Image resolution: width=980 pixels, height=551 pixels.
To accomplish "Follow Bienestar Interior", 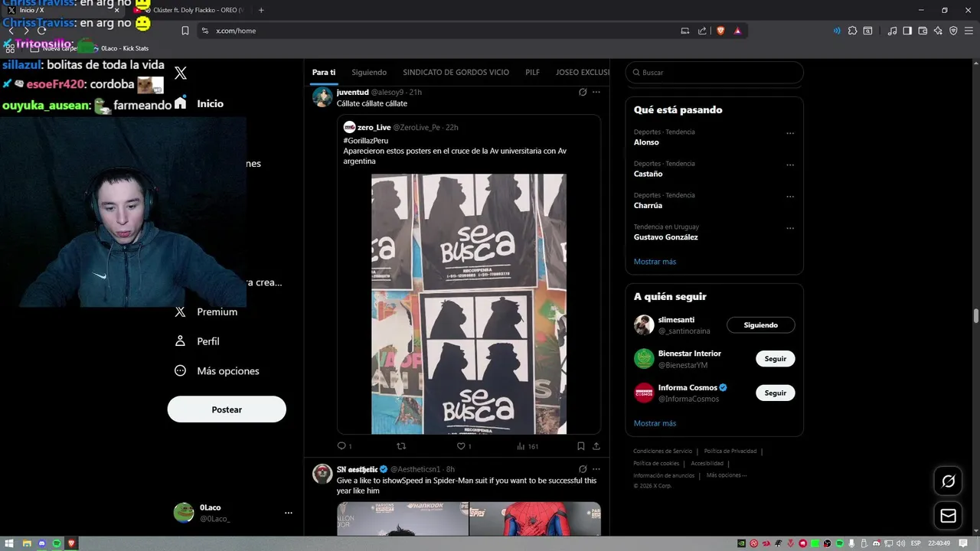I will click(x=775, y=359).
